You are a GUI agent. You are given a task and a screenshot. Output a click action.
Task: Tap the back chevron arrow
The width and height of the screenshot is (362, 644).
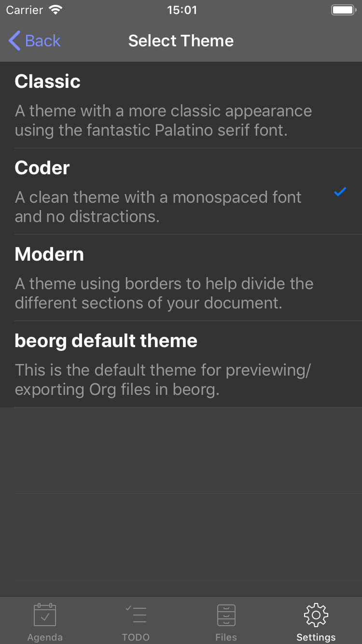[14, 41]
